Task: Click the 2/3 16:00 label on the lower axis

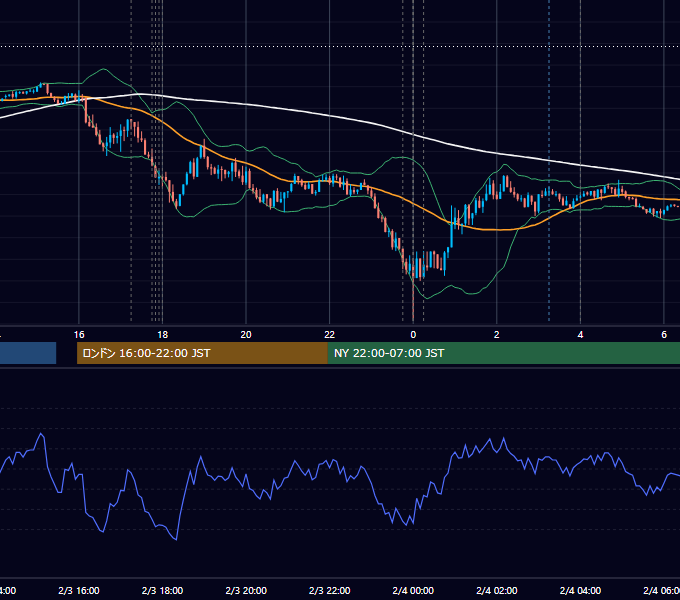Action: point(79,591)
